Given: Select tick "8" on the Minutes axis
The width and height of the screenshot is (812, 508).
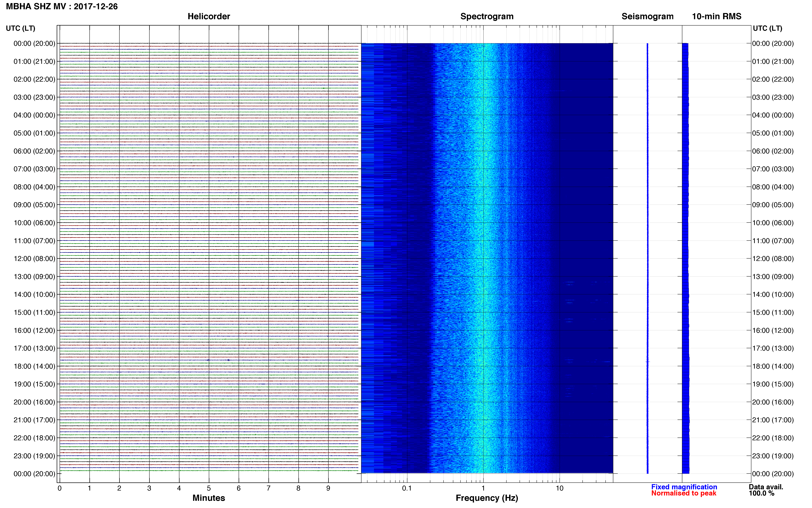Looking at the screenshot, I should pos(298,488).
